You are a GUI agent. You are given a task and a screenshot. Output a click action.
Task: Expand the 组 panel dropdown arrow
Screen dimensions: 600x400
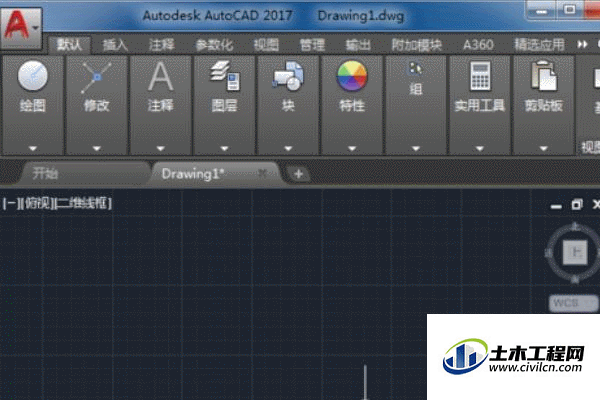click(x=416, y=148)
